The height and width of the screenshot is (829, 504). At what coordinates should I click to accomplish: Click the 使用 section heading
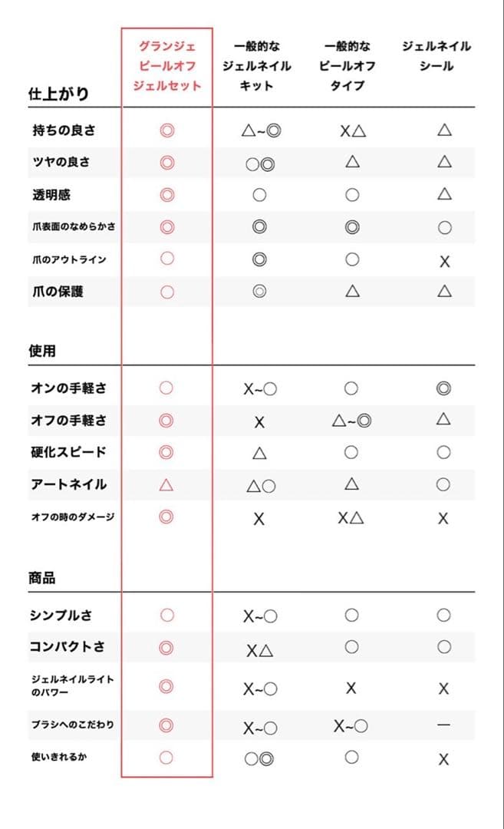42,351
